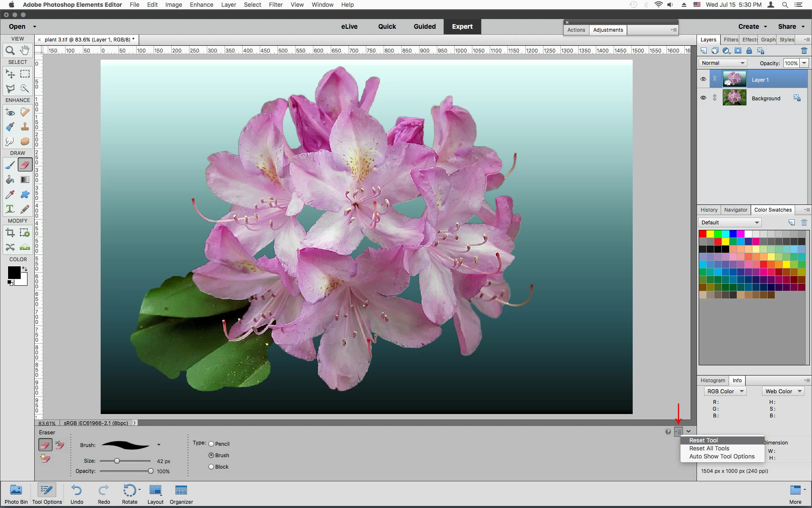Screen dimensions: 812x508
Task: Select the Horizontal Type tool
Action: click(10, 209)
